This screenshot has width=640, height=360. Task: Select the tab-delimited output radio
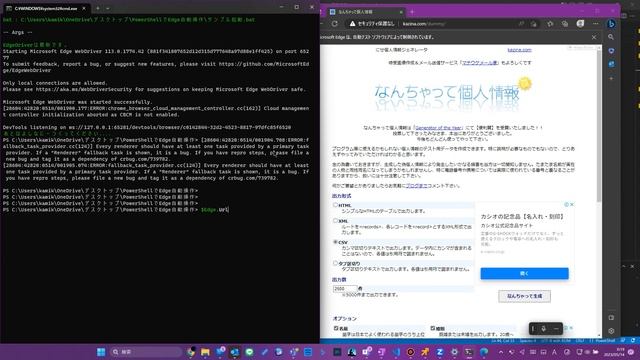click(335, 263)
